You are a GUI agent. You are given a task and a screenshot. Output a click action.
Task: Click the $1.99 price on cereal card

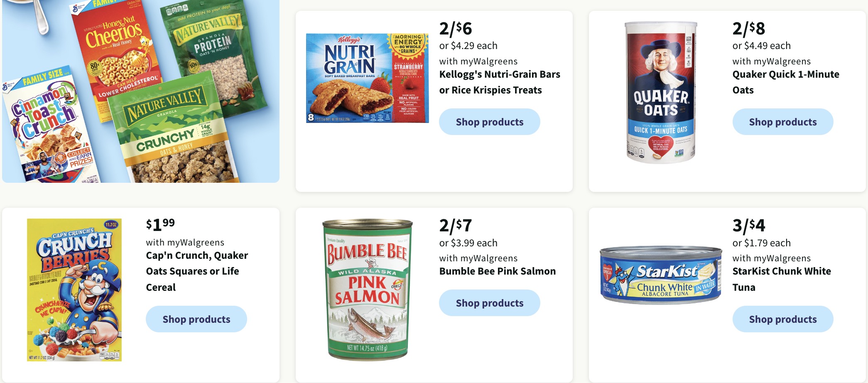[x=160, y=225]
